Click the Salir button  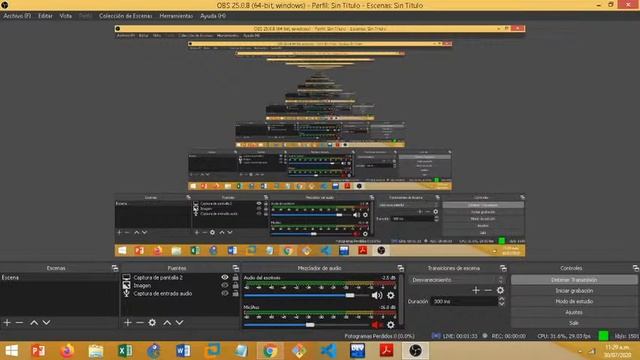coord(574,323)
